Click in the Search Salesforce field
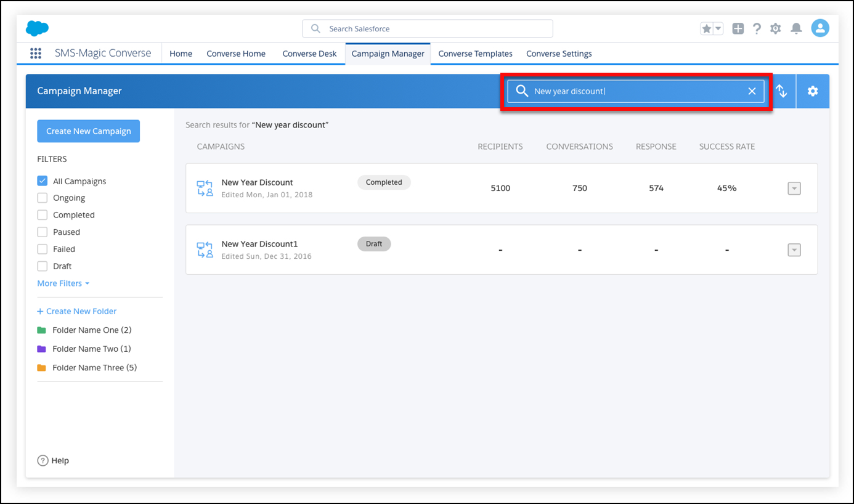 (x=428, y=28)
